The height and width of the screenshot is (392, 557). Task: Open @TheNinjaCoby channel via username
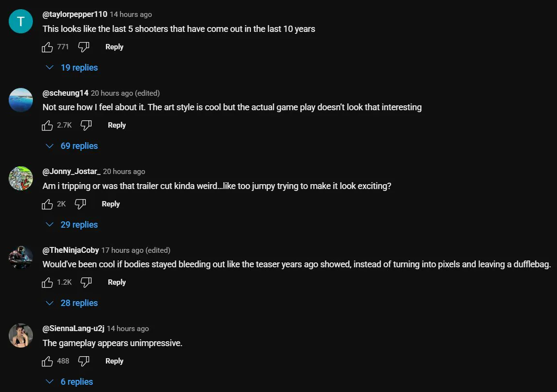point(71,250)
